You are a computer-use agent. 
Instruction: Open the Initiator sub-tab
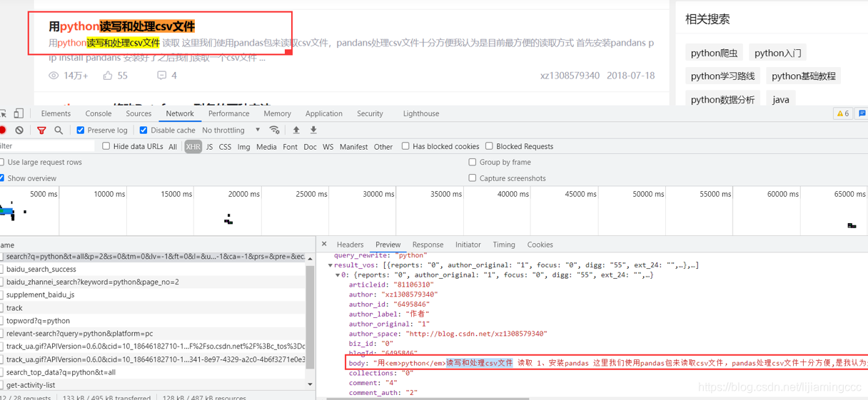(468, 245)
